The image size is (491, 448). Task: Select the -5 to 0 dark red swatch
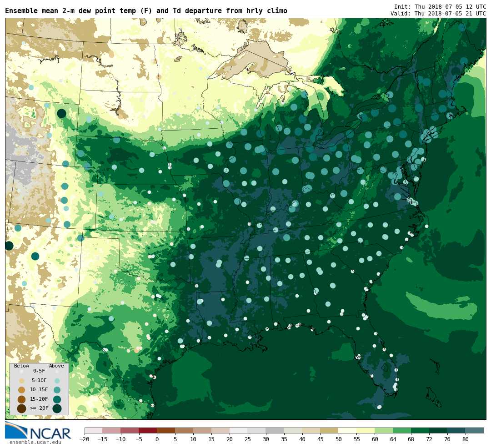[x=148, y=430]
